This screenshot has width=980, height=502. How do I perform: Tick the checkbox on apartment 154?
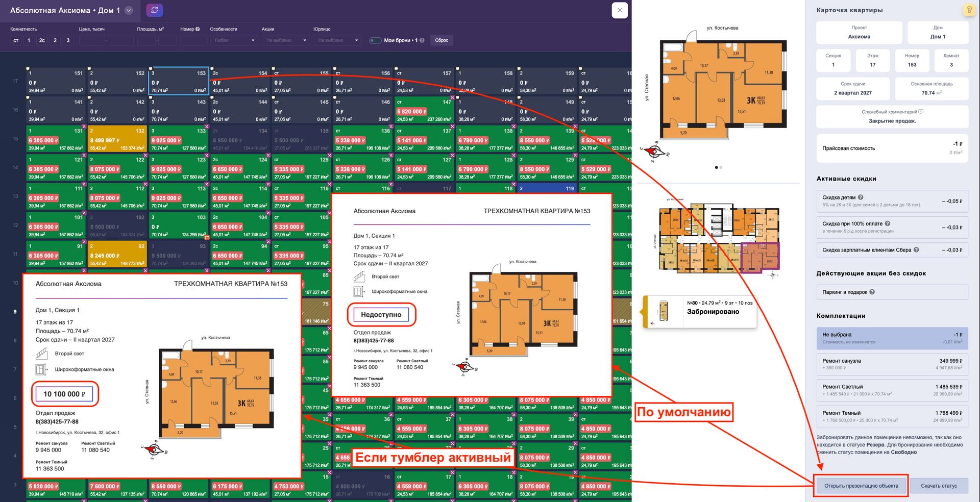213,68
